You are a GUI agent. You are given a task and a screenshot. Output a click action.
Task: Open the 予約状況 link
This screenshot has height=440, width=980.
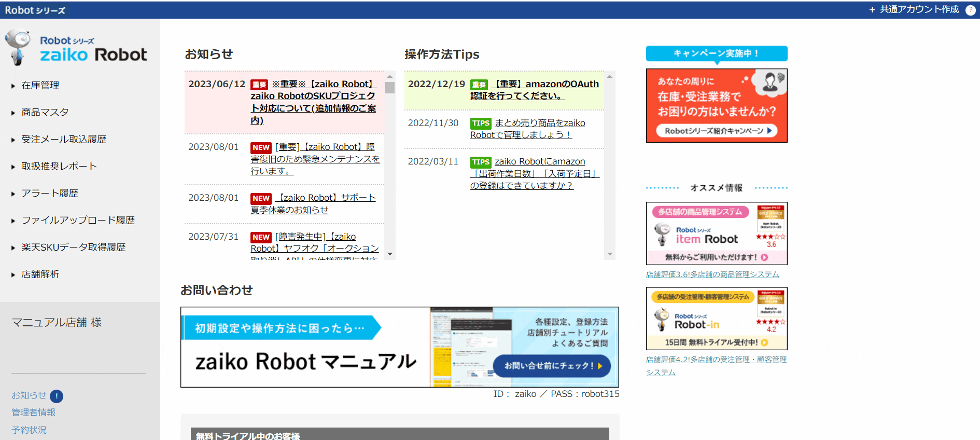(x=29, y=430)
